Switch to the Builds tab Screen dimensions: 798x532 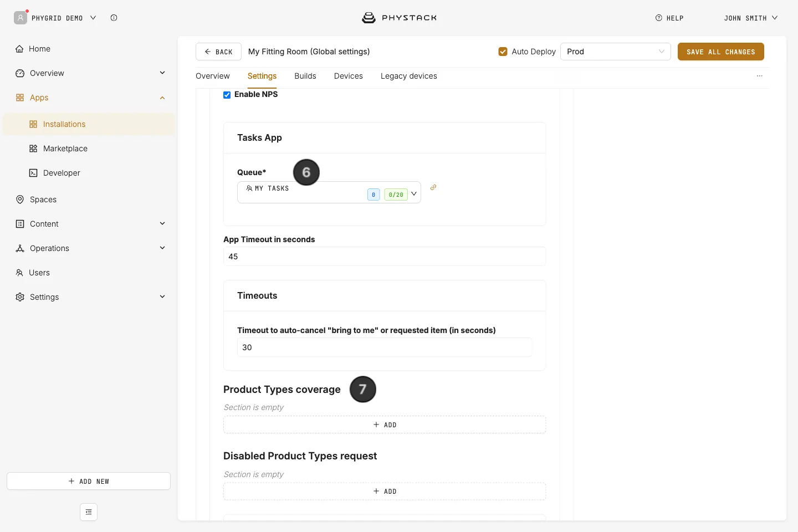click(x=305, y=76)
